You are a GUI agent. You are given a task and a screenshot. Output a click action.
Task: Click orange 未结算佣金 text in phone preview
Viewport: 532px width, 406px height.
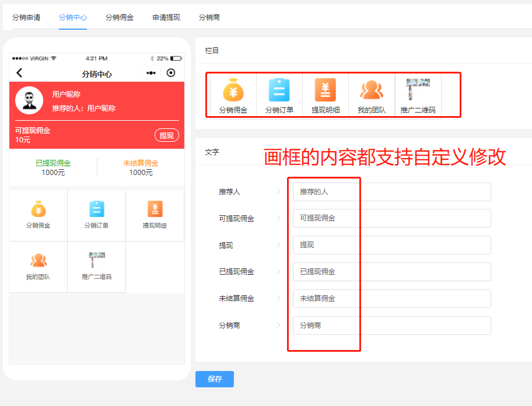pyautogui.click(x=141, y=163)
